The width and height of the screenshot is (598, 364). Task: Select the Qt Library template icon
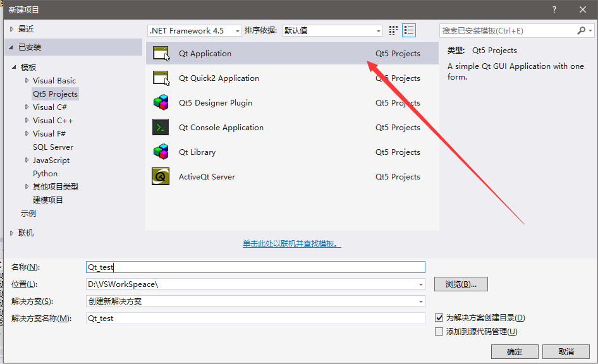click(161, 152)
